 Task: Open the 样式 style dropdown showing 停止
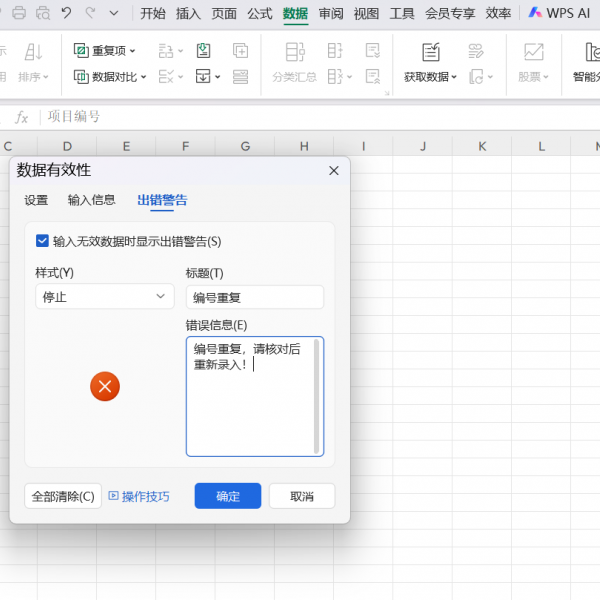[x=104, y=296]
